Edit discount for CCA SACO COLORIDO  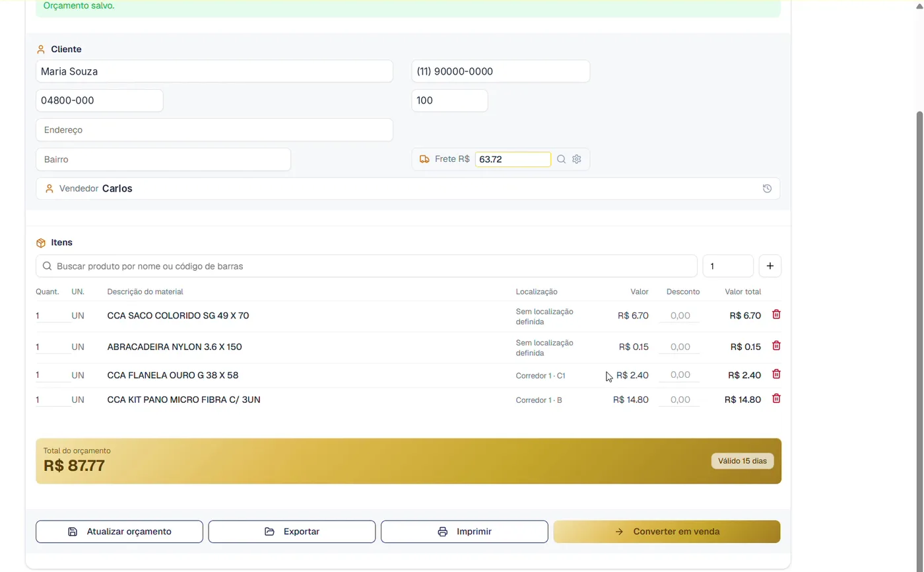(680, 316)
